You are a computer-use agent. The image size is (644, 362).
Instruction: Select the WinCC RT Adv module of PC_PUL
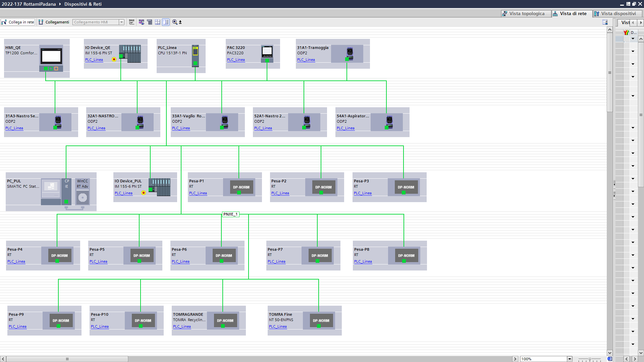pyautogui.click(x=83, y=191)
